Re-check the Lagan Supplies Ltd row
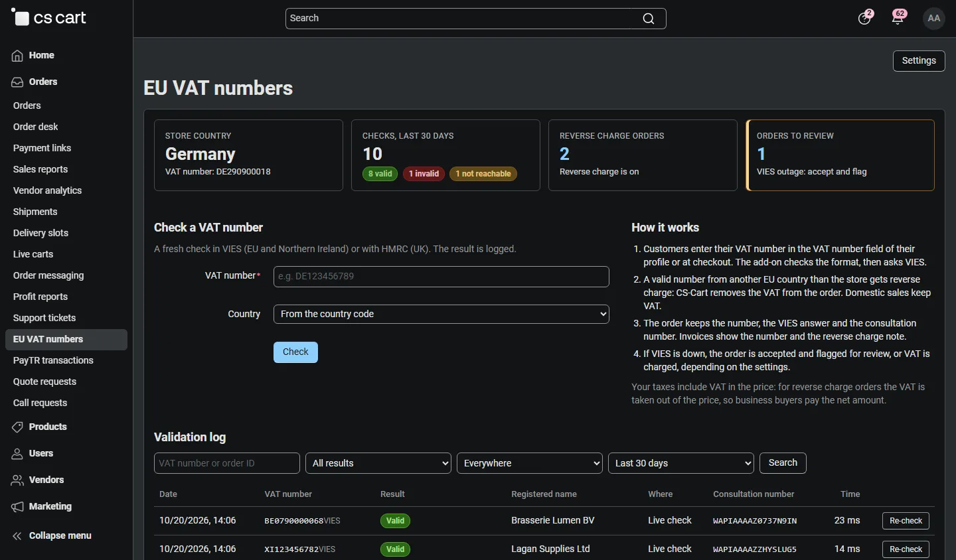Screen dimensions: 956x560 tap(906, 549)
